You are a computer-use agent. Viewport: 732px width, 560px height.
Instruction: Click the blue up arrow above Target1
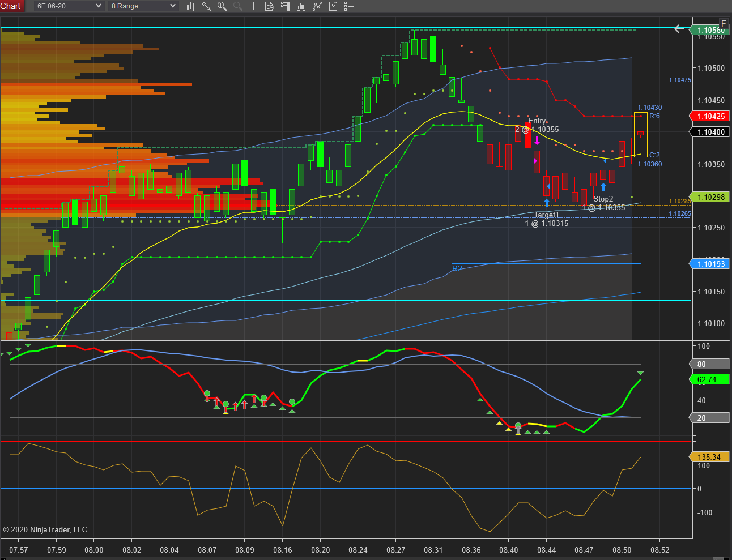[x=547, y=203]
